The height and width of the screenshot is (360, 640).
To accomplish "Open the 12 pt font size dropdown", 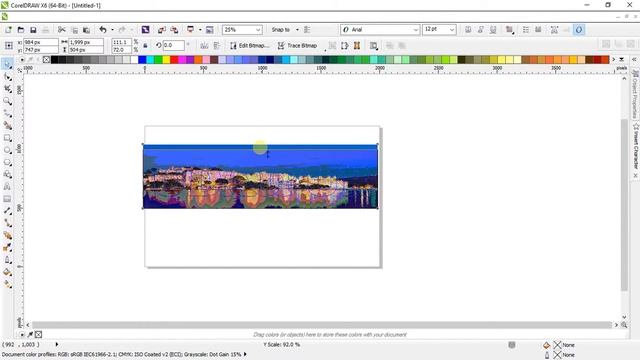I will 451,30.
